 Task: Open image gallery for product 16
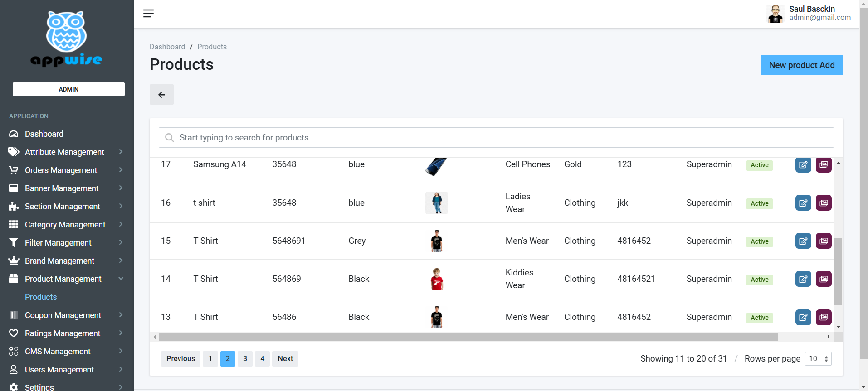(x=824, y=203)
